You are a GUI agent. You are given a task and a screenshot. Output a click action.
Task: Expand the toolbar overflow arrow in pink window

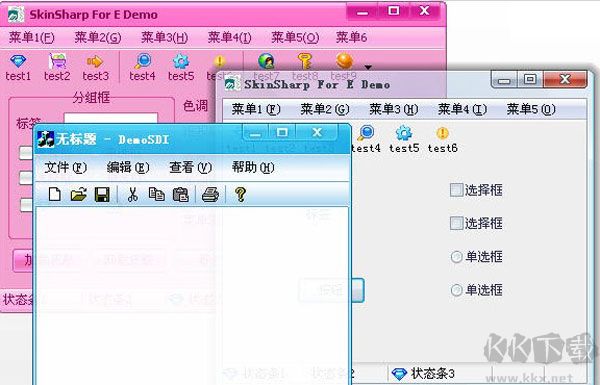click(368, 67)
